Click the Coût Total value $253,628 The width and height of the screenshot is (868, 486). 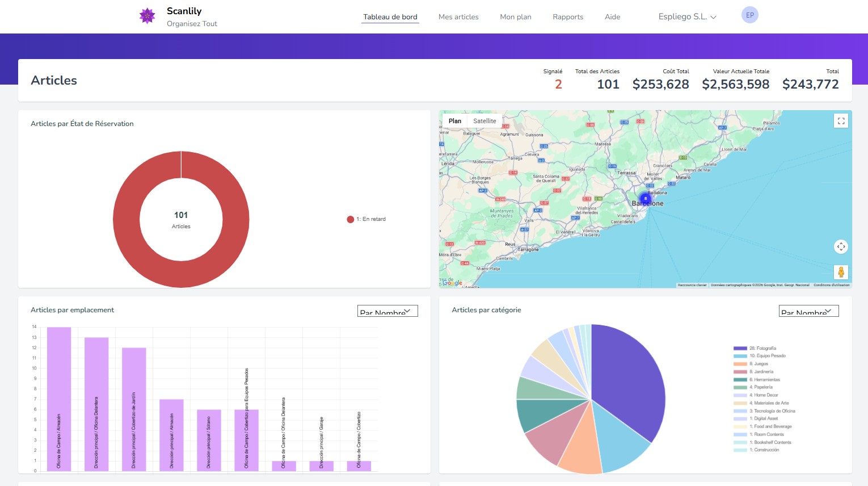(661, 85)
